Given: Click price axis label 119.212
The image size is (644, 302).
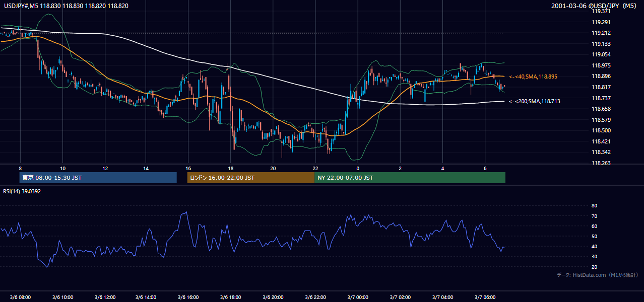Looking at the screenshot, I should tap(601, 33).
